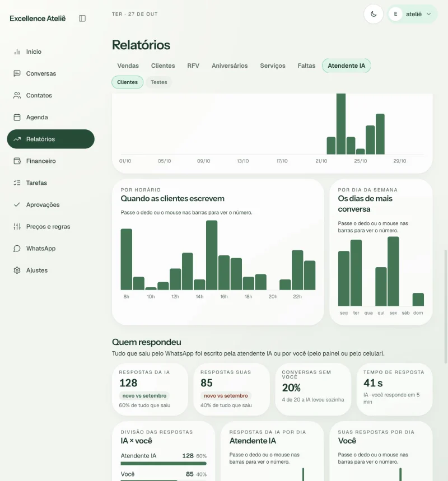Click the E avatar circle
This screenshot has height=481, width=448.
[395, 14]
